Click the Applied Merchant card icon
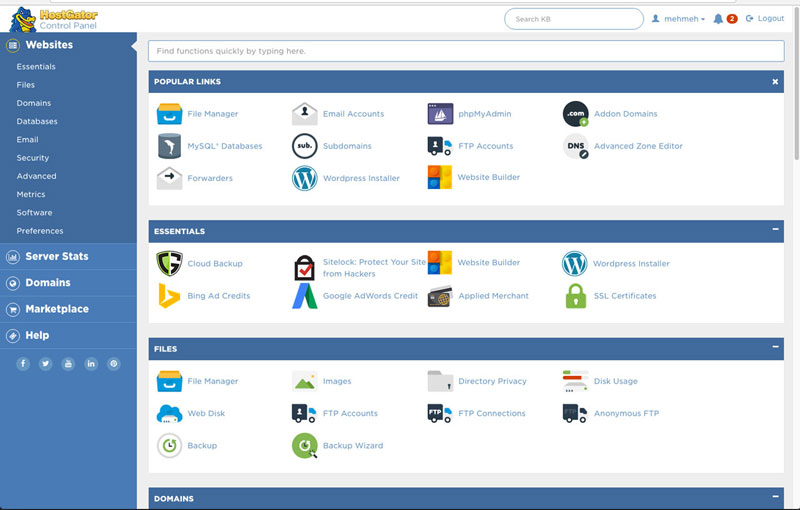 (x=440, y=296)
